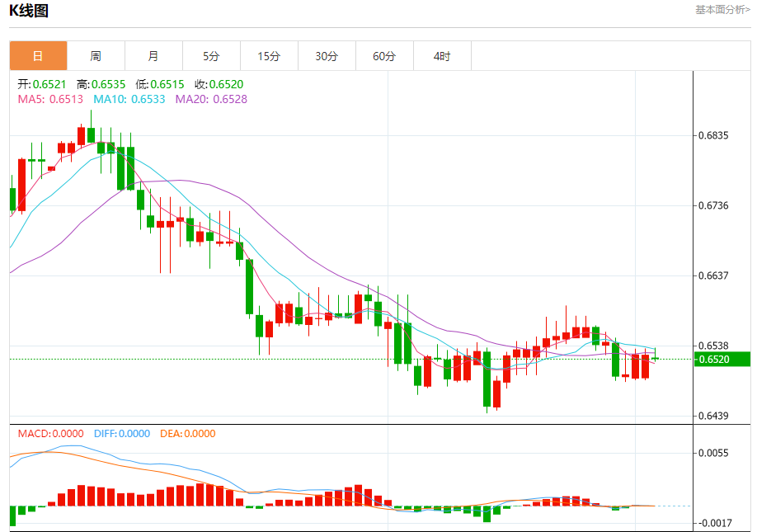Click the MA5: 0.6513 label
Screen dimensions: 757x532
pyautogui.click(x=50, y=100)
